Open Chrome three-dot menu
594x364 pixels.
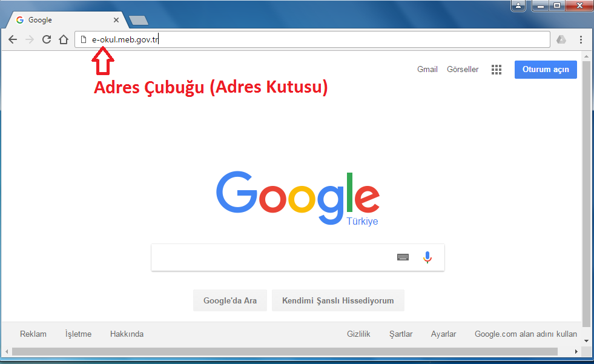[581, 39]
